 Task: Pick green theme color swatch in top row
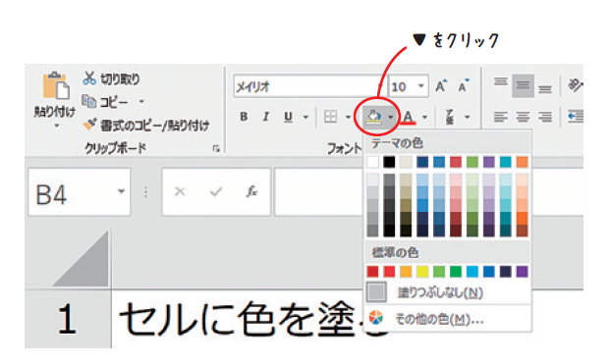pyautogui.click(x=472, y=162)
